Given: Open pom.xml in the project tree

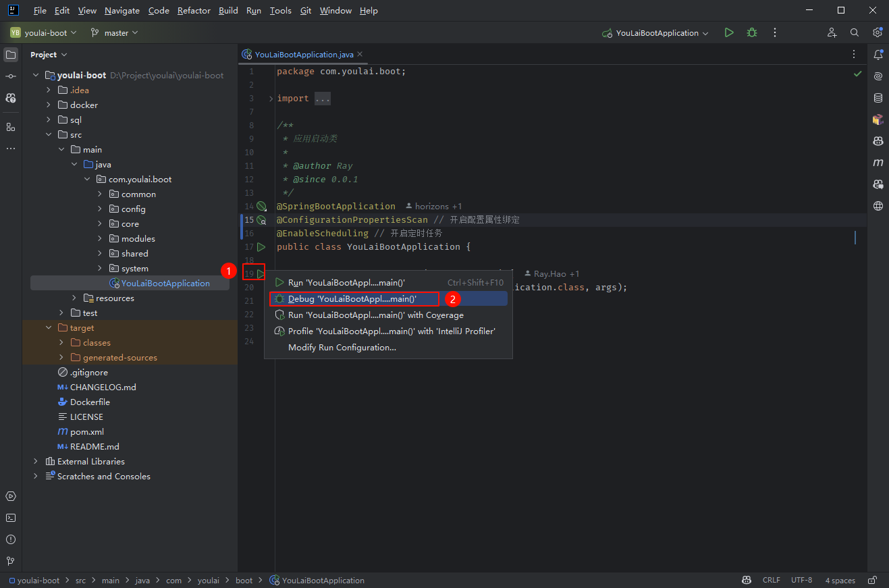Looking at the screenshot, I should click(86, 432).
